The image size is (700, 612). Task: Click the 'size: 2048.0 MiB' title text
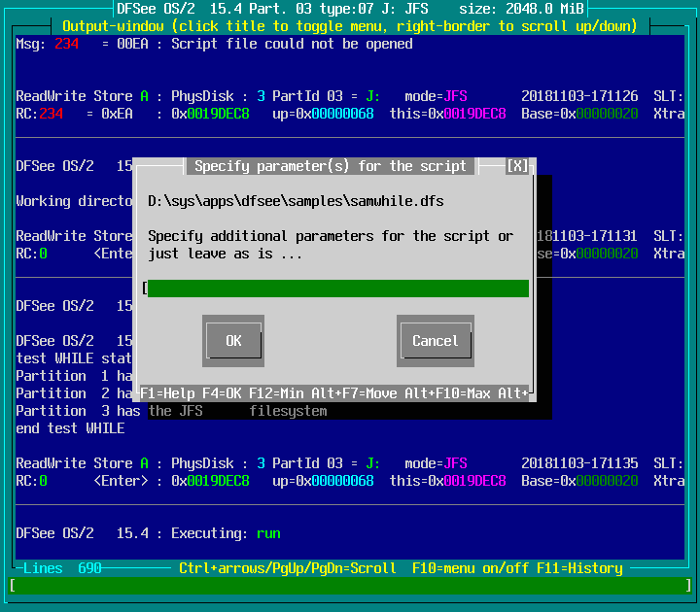coord(521,9)
